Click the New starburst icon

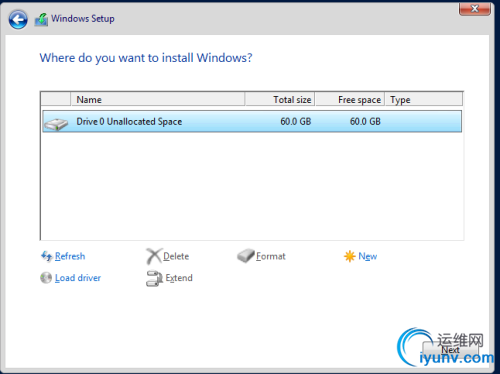349,256
